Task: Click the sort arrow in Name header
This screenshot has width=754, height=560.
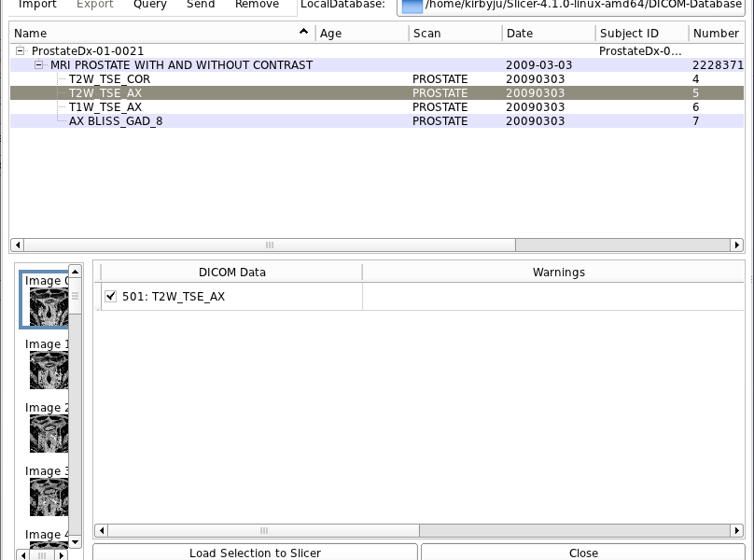Action: (x=303, y=32)
